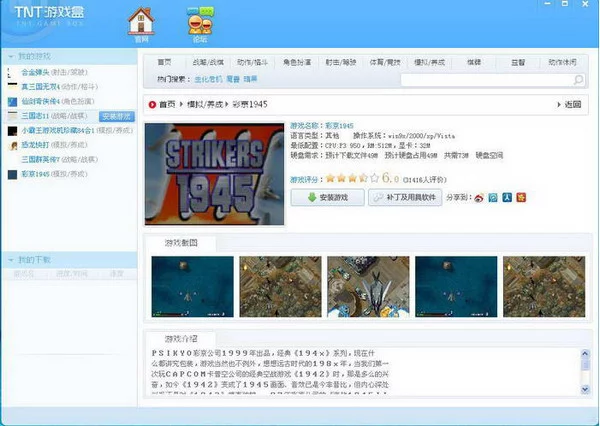Click the 仙剑奇侠传4 game icon
Screen dimensions: 600x426
point(12,101)
